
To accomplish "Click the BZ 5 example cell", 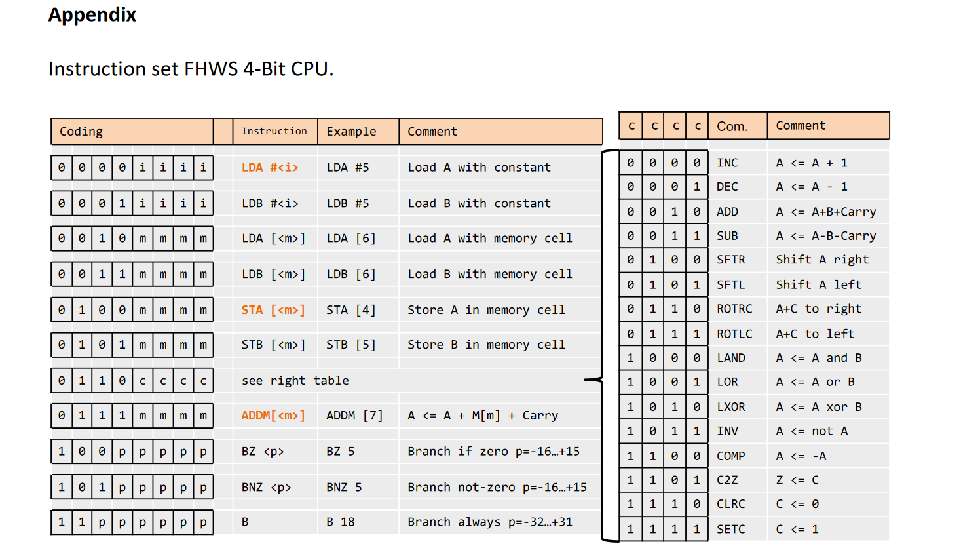I will 339,451.
